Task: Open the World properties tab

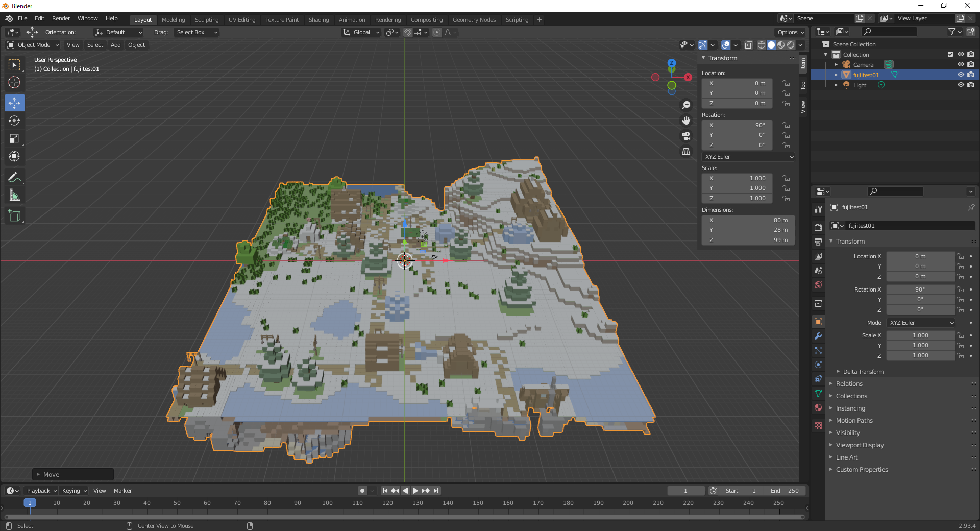Action: (x=818, y=285)
